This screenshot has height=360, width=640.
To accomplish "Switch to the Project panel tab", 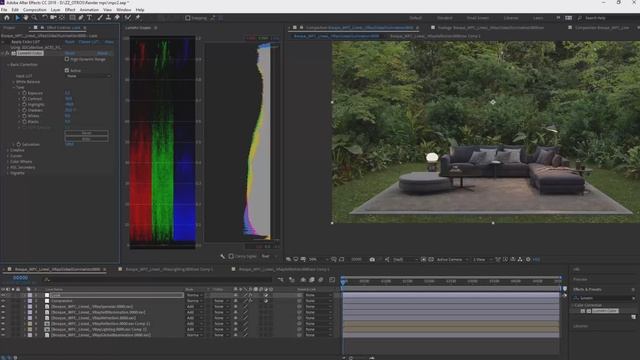I will click(9, 28).
